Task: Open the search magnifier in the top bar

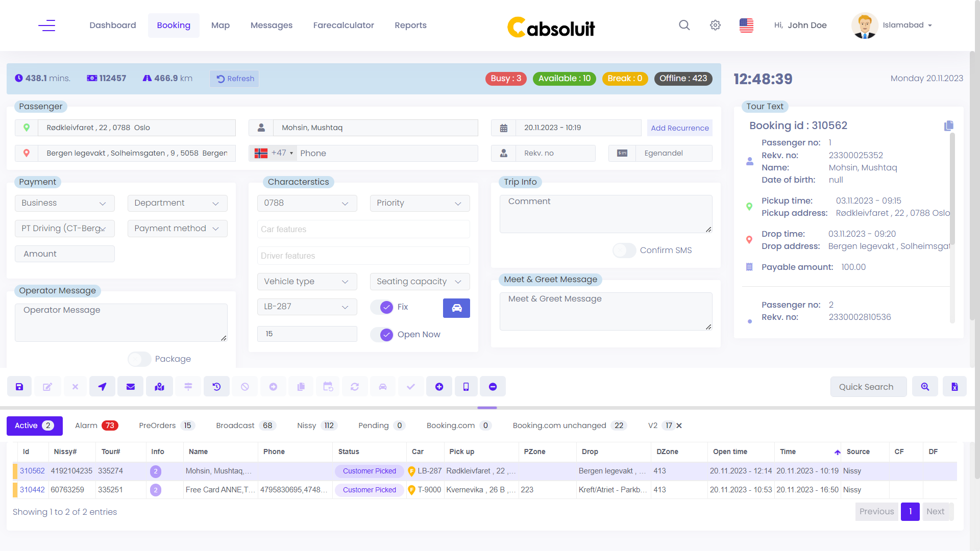Action: click(684, 25)
